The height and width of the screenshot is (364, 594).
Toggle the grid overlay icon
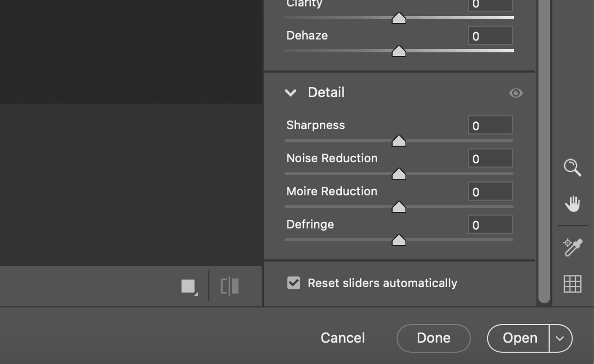(572, 283)
